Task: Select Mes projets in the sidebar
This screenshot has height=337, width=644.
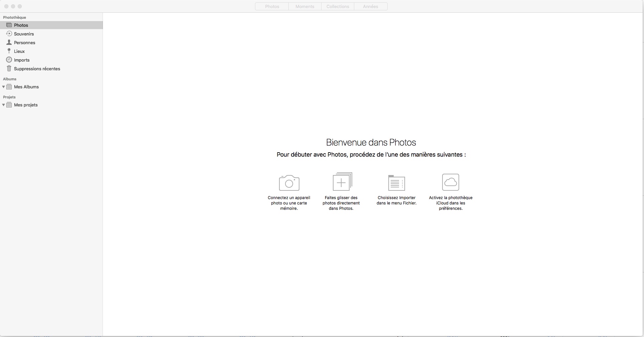Action: pos(51,105)
